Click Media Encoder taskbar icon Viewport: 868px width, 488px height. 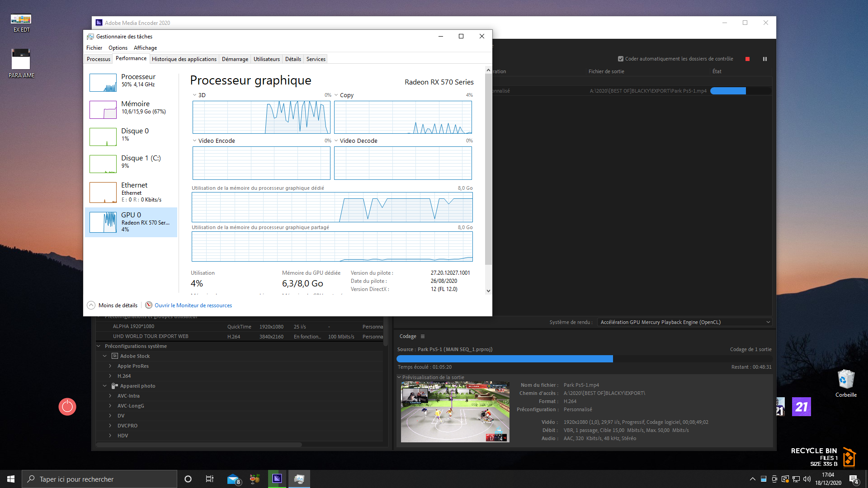coord(277,479)
